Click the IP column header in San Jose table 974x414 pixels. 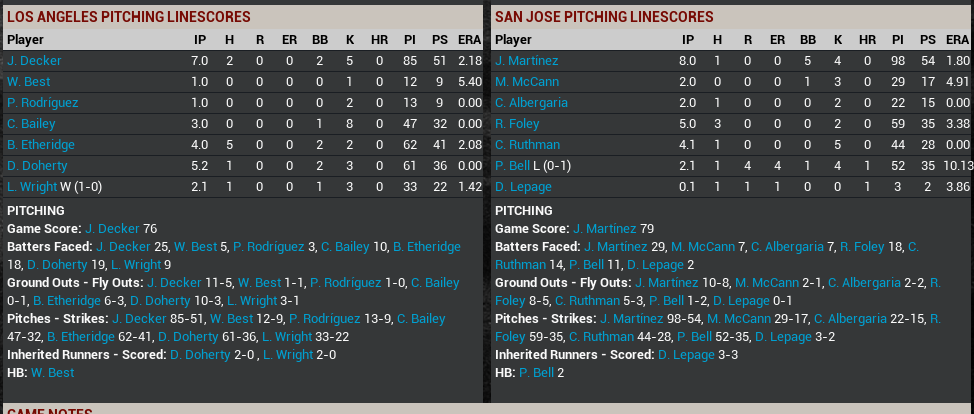tap(687, 40)
